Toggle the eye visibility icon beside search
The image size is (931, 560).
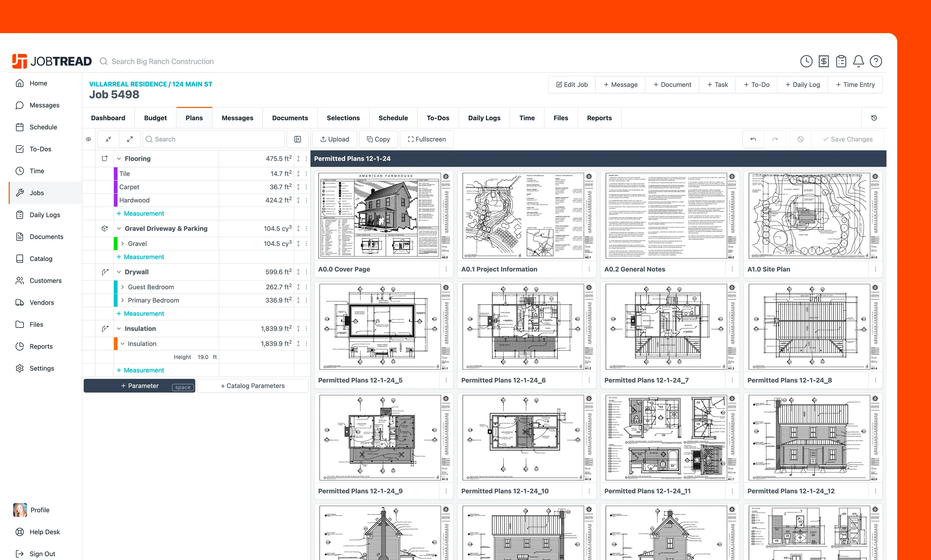88,139
